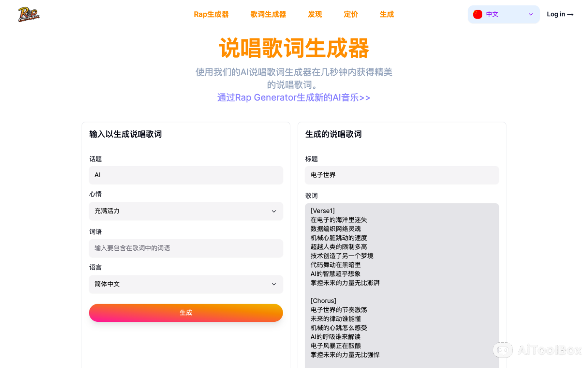This screenshot has height=368, width=588.
Task: Click the Chinese flag icon in language selector
Action: 478,14
